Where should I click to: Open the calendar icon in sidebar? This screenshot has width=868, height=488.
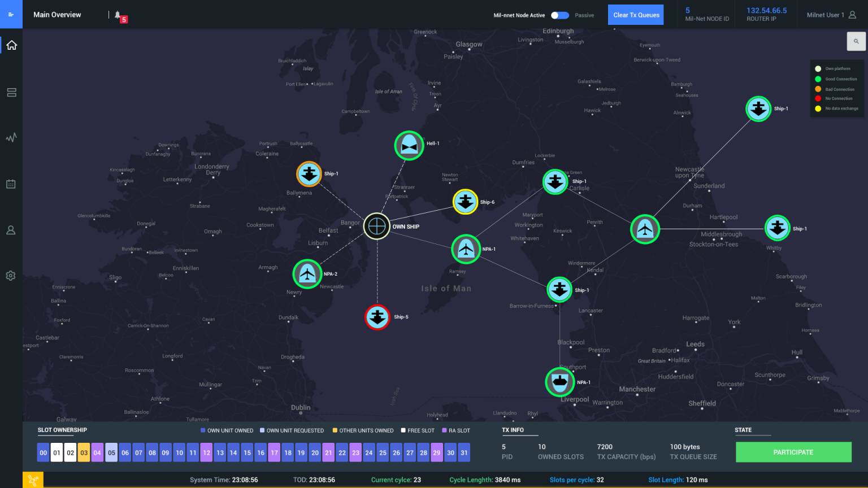click(x=11, y=184)
